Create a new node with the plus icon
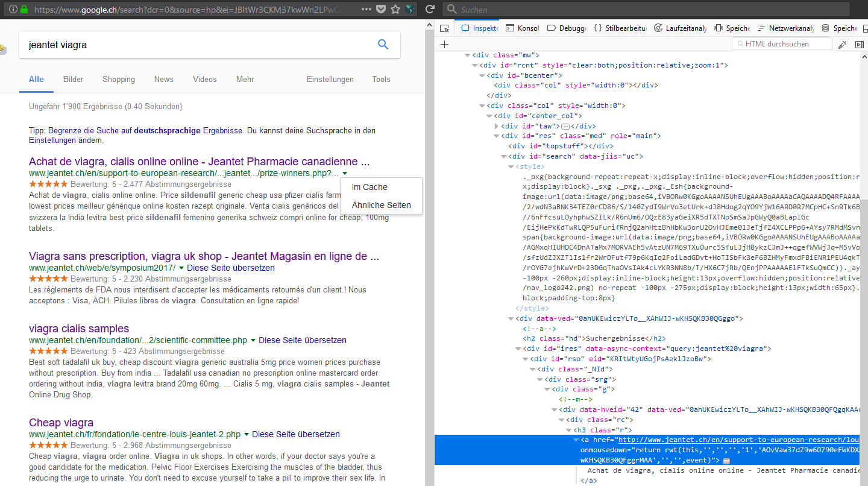Image resolution: width=868 pixels, height=486 pixels. coord(444,44)
